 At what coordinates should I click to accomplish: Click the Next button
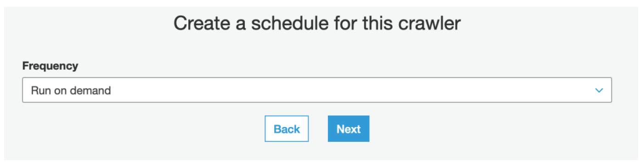tap(349, 129)
